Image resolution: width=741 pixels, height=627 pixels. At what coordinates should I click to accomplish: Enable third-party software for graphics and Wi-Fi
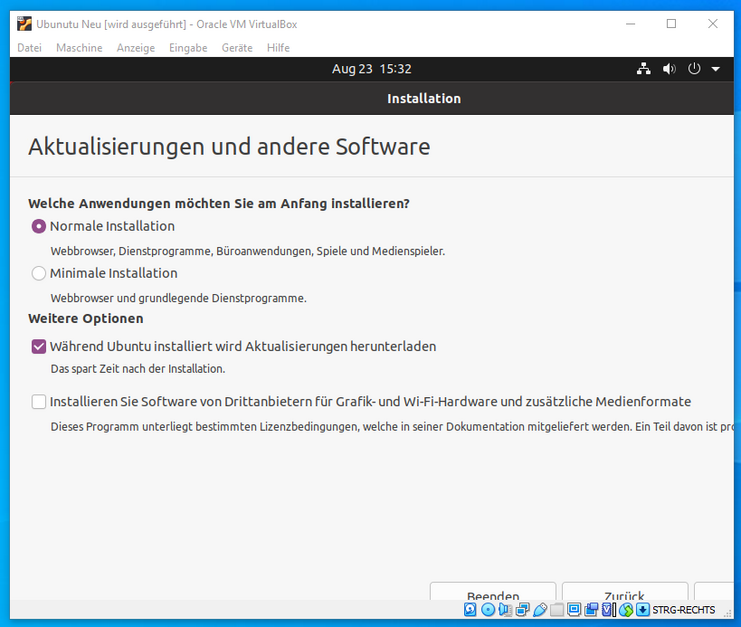[x=39, y=402]
